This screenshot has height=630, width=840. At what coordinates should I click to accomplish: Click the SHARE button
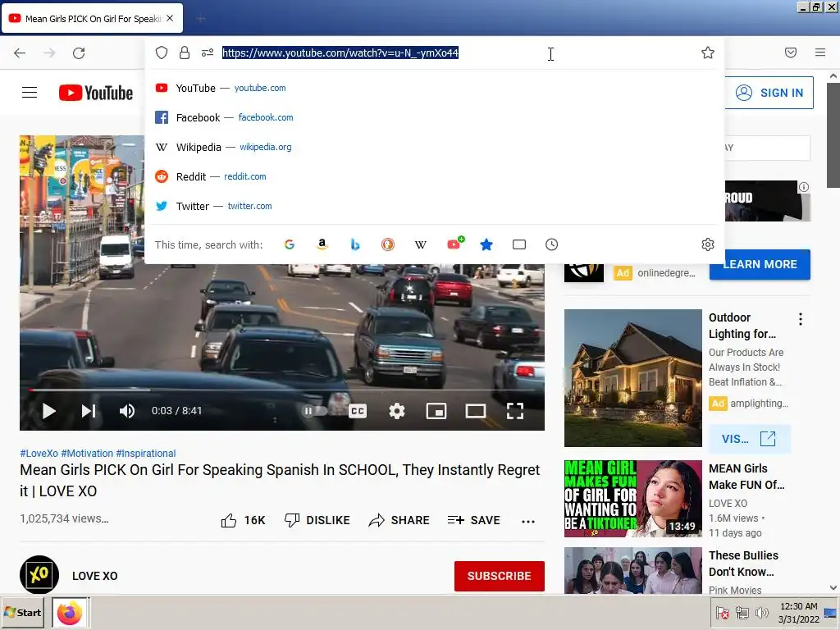point(399,520)
